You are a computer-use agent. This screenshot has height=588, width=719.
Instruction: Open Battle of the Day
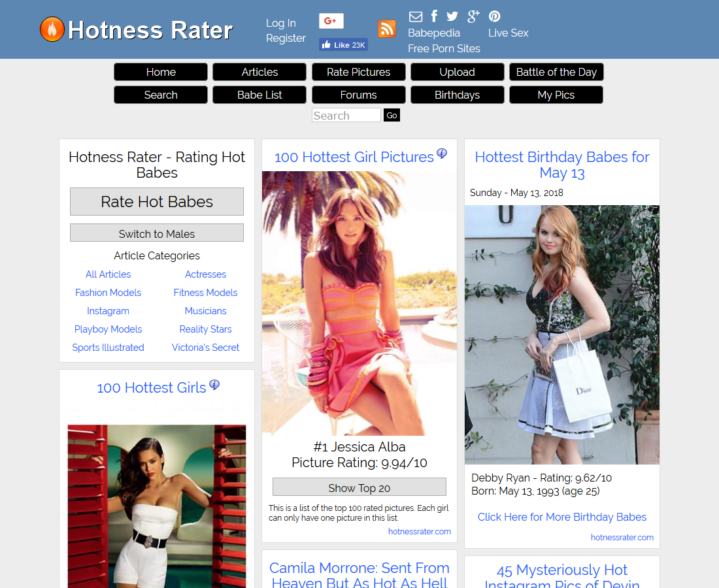pos(556,72)
